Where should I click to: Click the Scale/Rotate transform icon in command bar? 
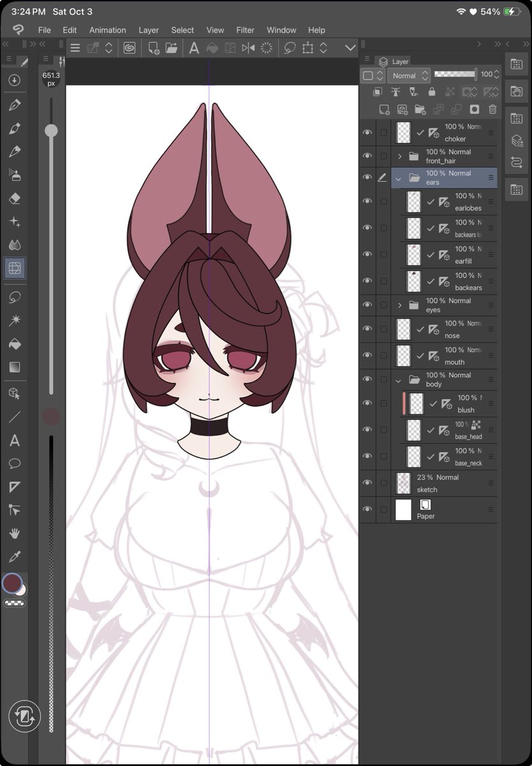308,48
